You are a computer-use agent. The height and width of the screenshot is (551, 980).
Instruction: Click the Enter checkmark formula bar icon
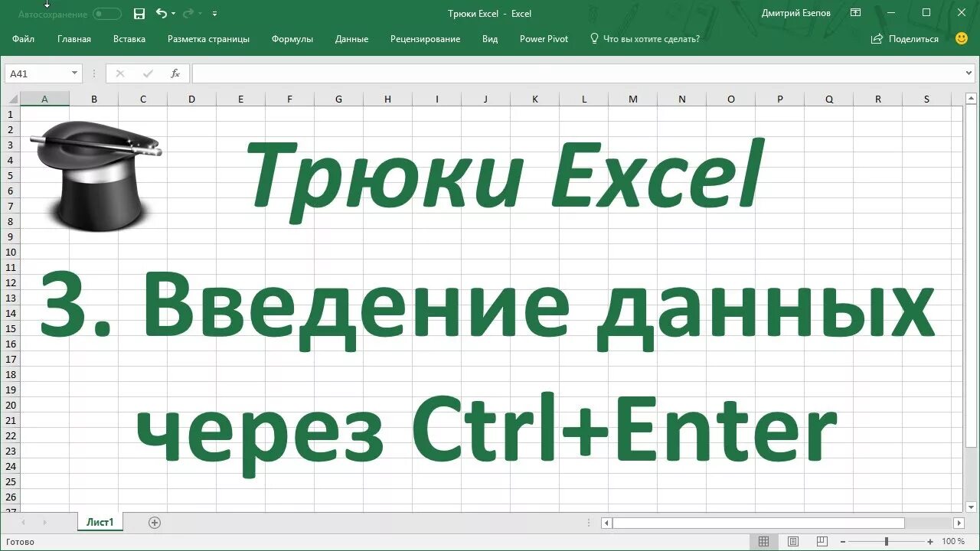point(148,73)
